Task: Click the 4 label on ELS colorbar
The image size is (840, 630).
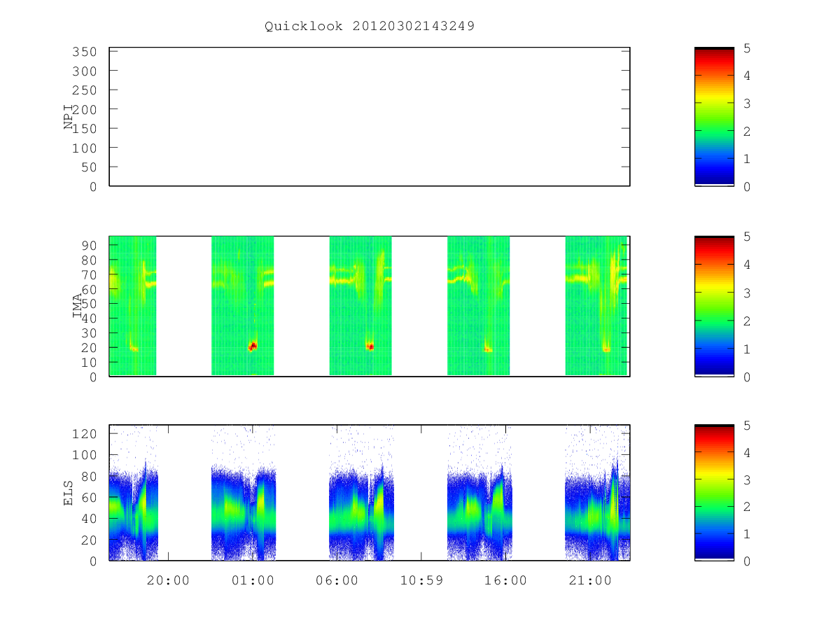Action: point(747,452)
